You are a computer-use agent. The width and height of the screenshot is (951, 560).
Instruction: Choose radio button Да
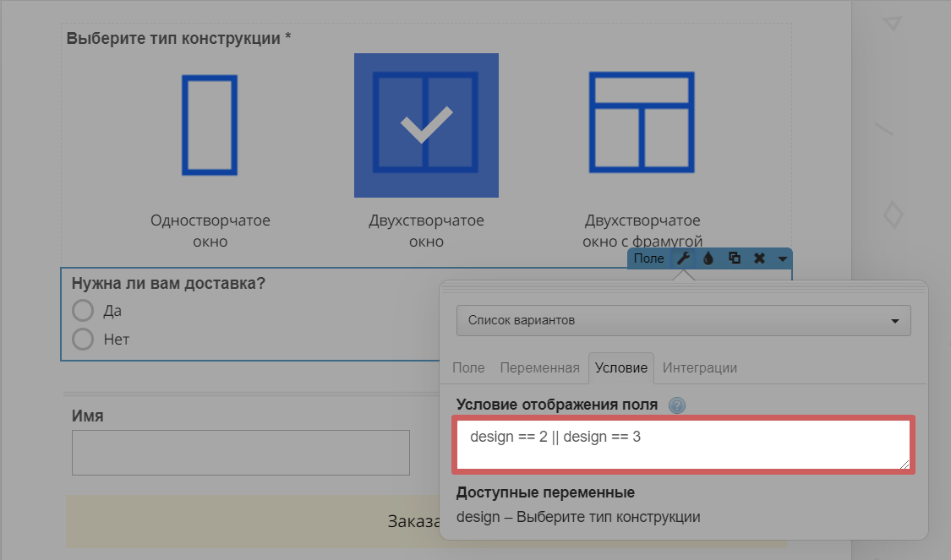click(83, 310)
